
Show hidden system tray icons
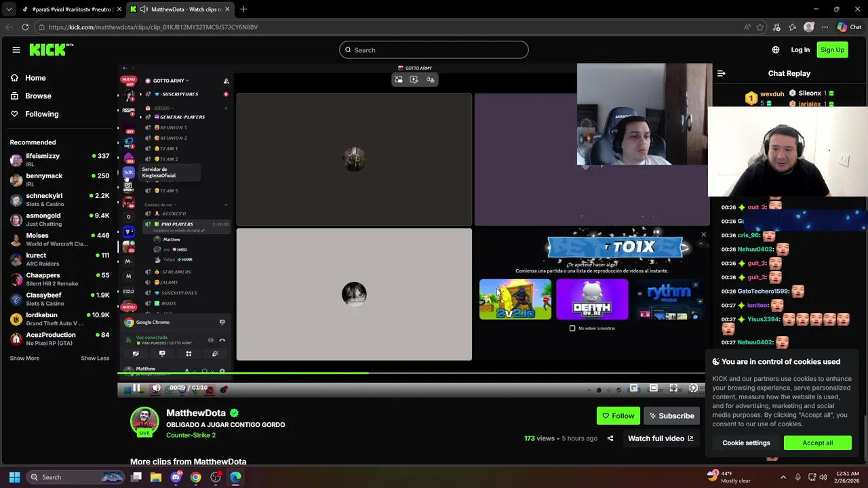pos(783,477)
